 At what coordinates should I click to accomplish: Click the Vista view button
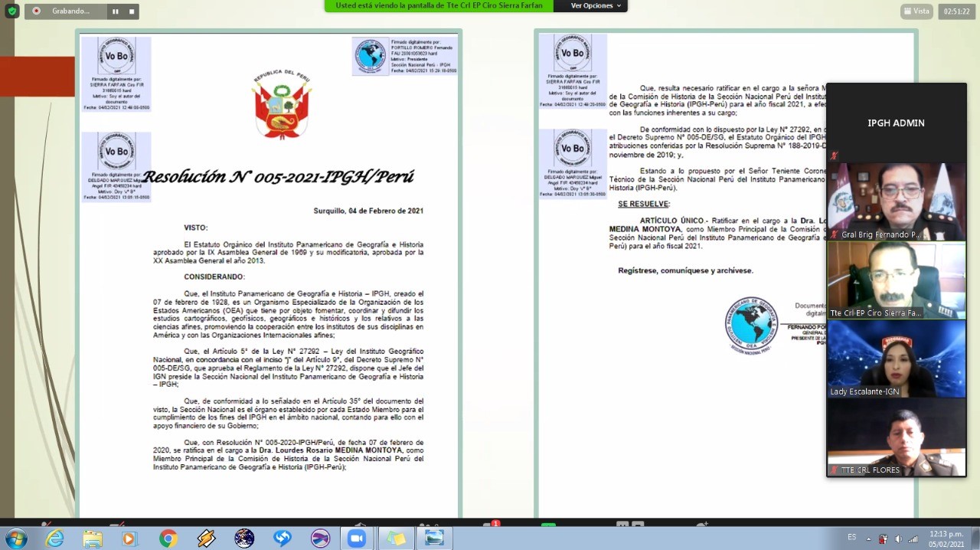point(916,11)
